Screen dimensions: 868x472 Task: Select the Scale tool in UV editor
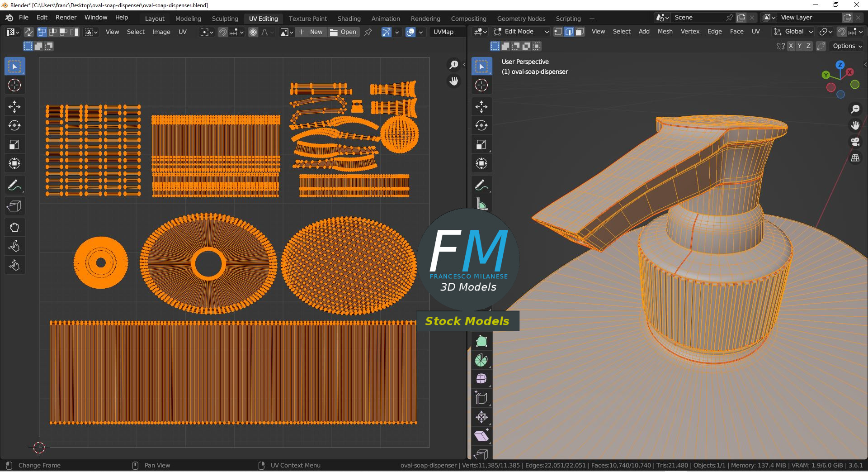[14, 145]
